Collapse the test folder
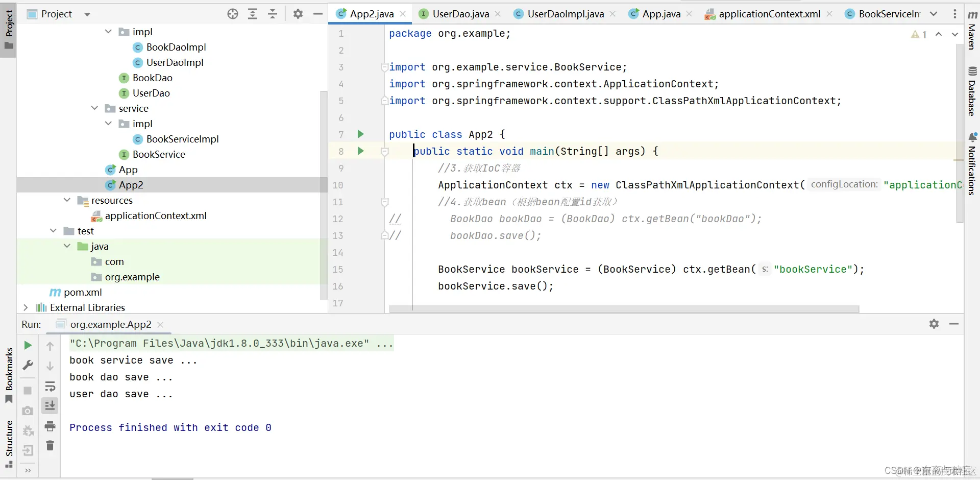The width and height of the screenshot is (980, 480). (x=53, y=231)
